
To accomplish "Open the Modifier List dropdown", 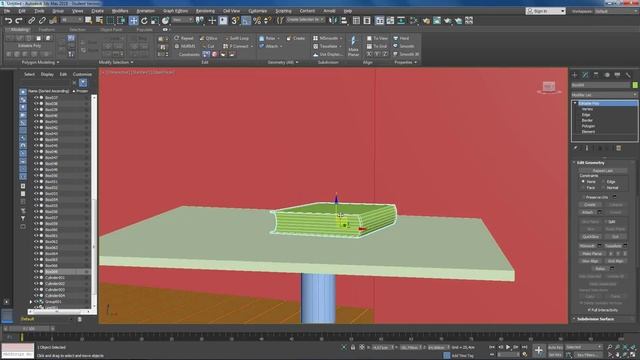I will 604,95.
